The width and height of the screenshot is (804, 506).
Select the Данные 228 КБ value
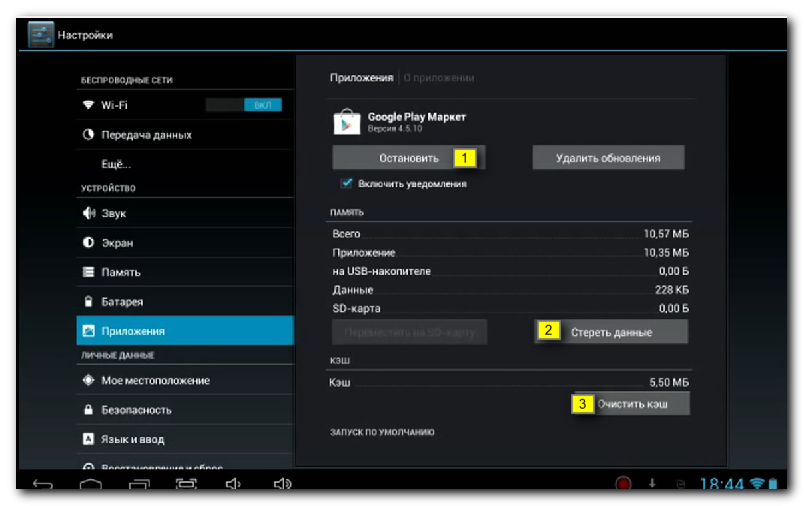coord(672,290)
